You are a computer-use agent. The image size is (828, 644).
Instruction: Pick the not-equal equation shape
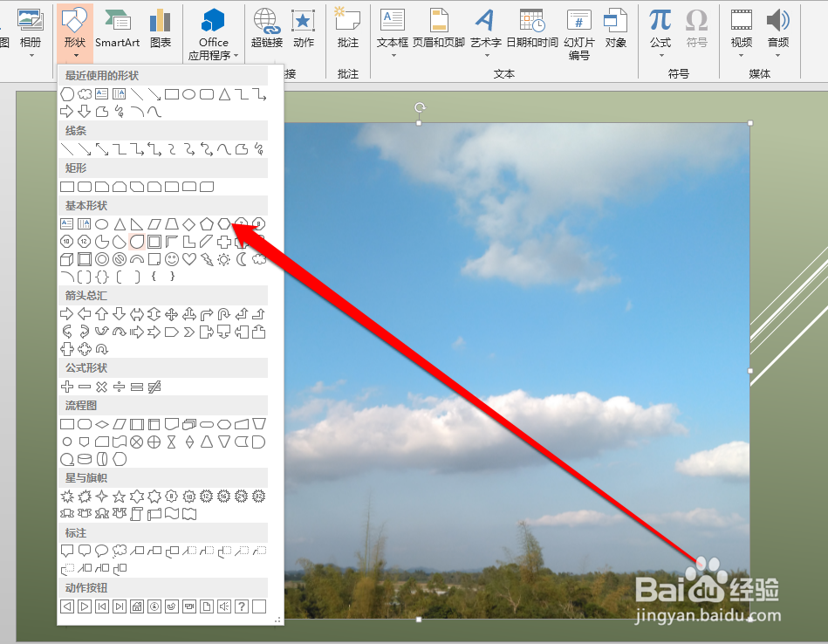tap(154, 387)
